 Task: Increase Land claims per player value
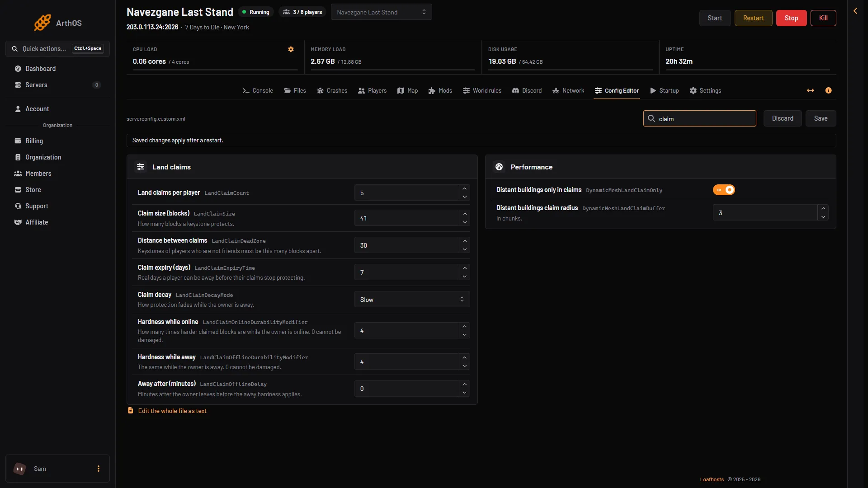[x=464, y=189]
